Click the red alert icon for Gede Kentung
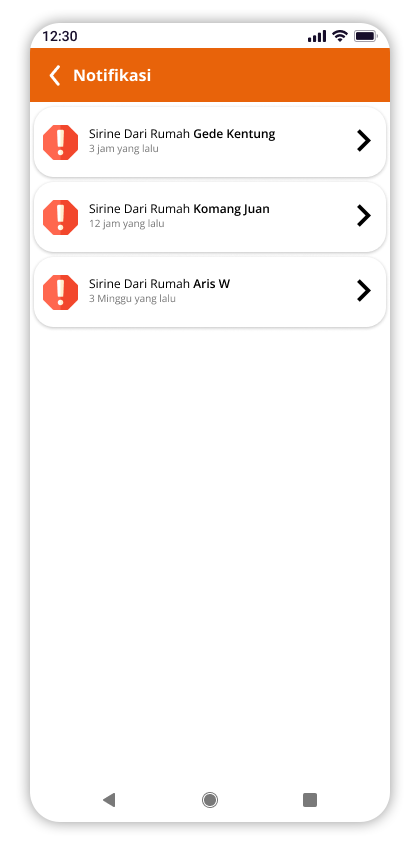This screenshot has height=848, width=419. tap(61, 142)
